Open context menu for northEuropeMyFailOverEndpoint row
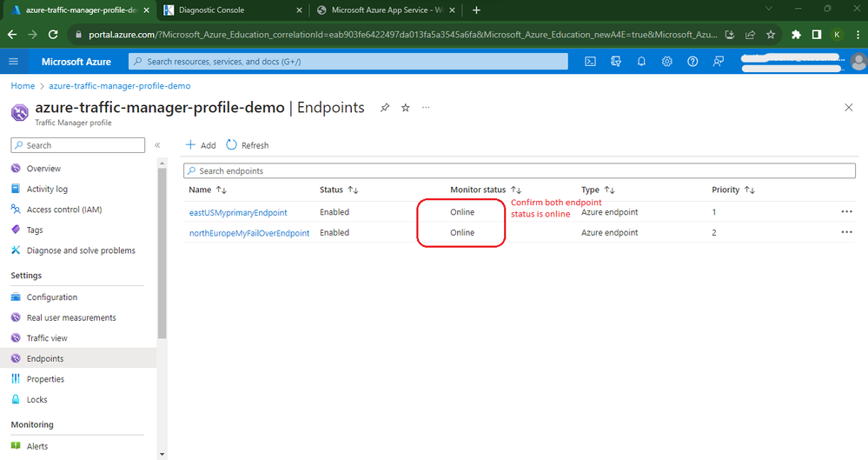 click(x=846, y=232)
